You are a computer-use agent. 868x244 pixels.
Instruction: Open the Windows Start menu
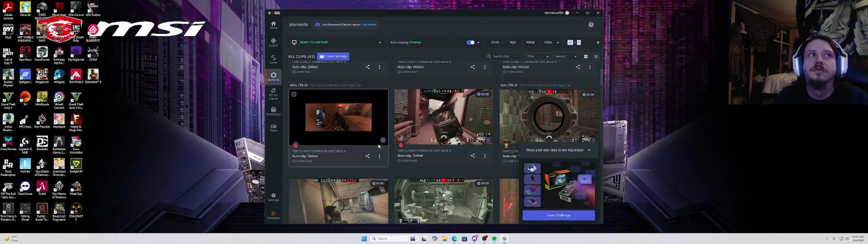364,239
